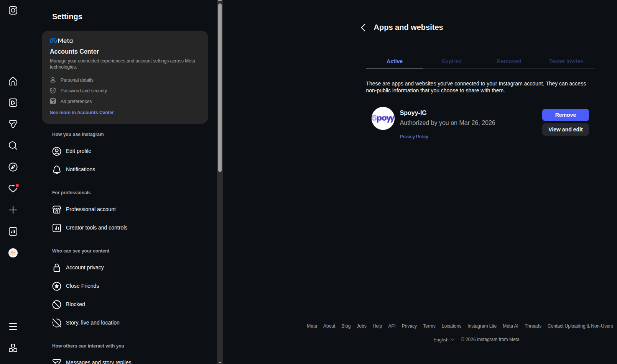Viewport: 617px width, 364px height.
Task: Open profile avatar in sidebar
Action: coord(13,253)
